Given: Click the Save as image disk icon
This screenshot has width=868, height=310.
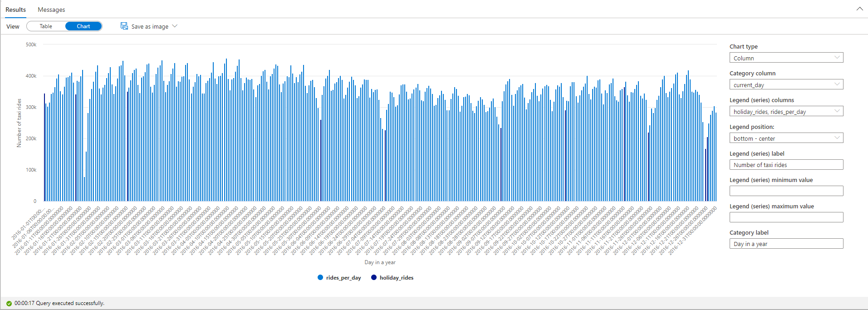Looking at the screenshot, I should pyautogui.click(x=124, y=26).
